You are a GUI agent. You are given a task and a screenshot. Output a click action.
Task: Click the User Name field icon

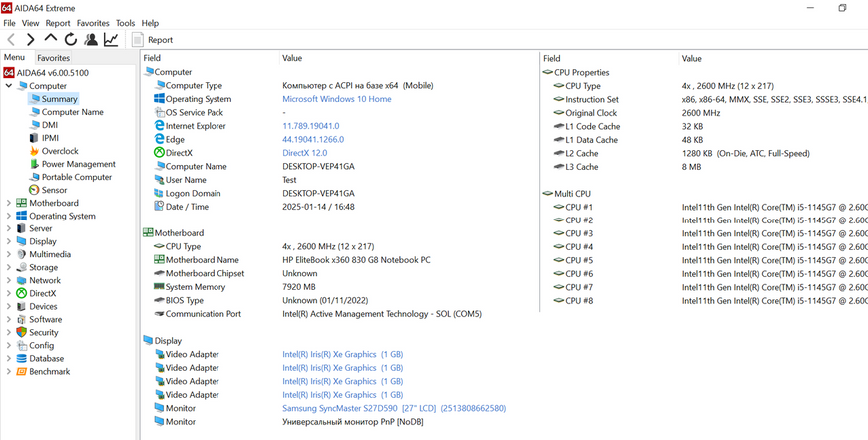coord(159,180)
